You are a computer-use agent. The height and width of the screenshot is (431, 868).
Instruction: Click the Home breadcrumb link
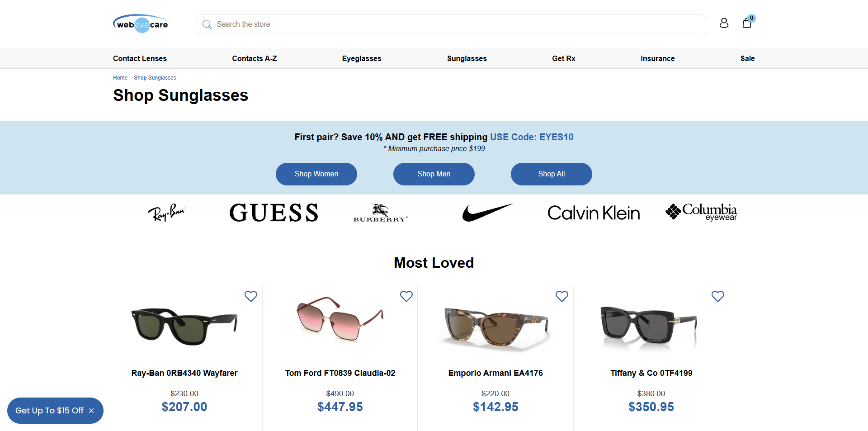pyautogui.click(x=120, y=78)
